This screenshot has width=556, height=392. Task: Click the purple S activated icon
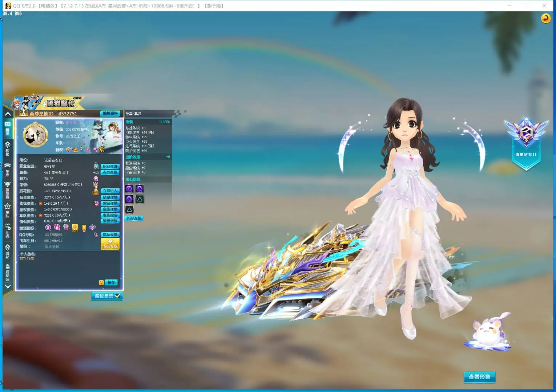[x=48, y=228]
